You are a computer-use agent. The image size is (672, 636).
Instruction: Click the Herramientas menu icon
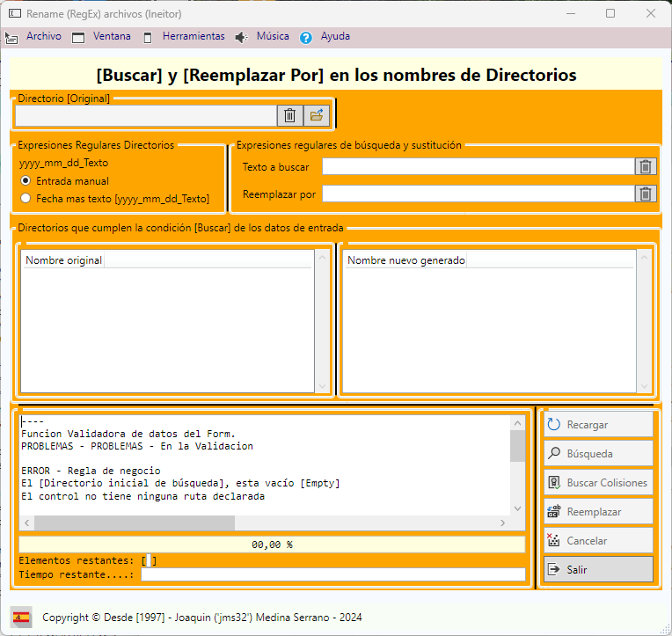148,38
